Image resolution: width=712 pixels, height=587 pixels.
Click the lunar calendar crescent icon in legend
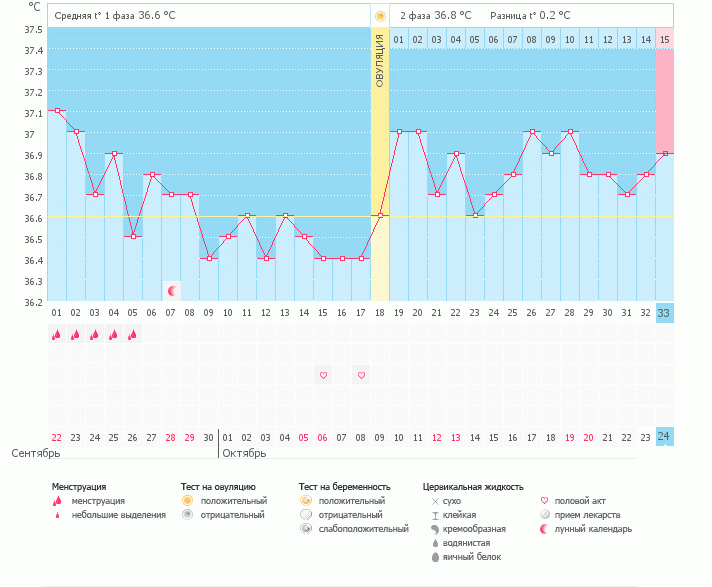tap(545, 528)
